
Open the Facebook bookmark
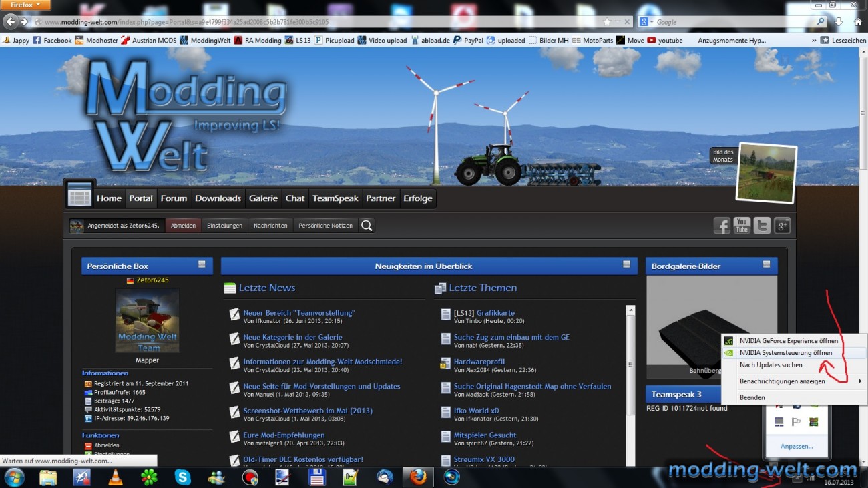[x=52, y=41]
